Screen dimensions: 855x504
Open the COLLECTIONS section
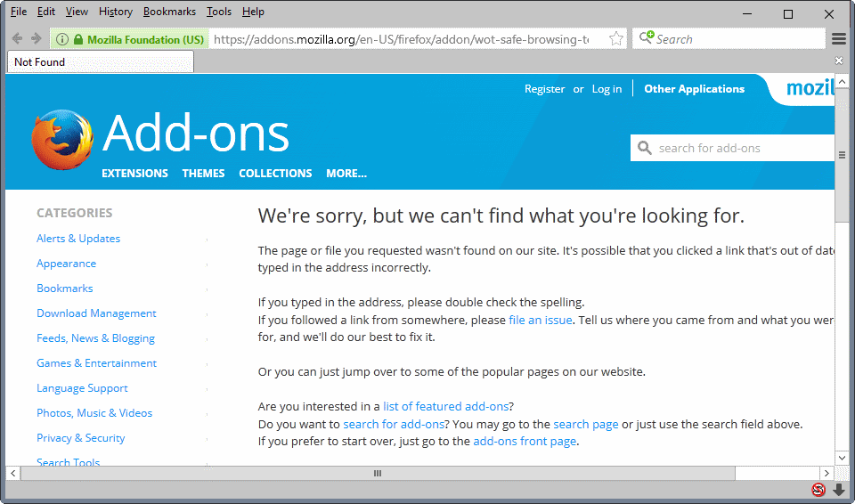point(275,174)
